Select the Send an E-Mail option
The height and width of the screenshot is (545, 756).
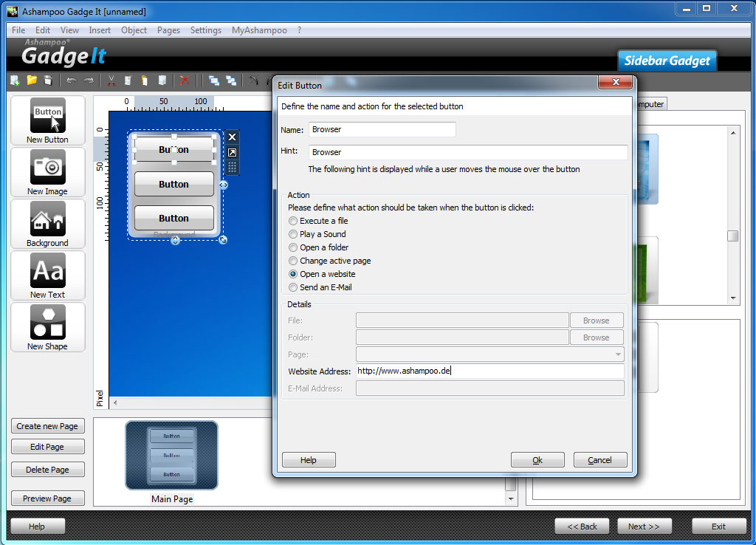[x=320, y=287]
